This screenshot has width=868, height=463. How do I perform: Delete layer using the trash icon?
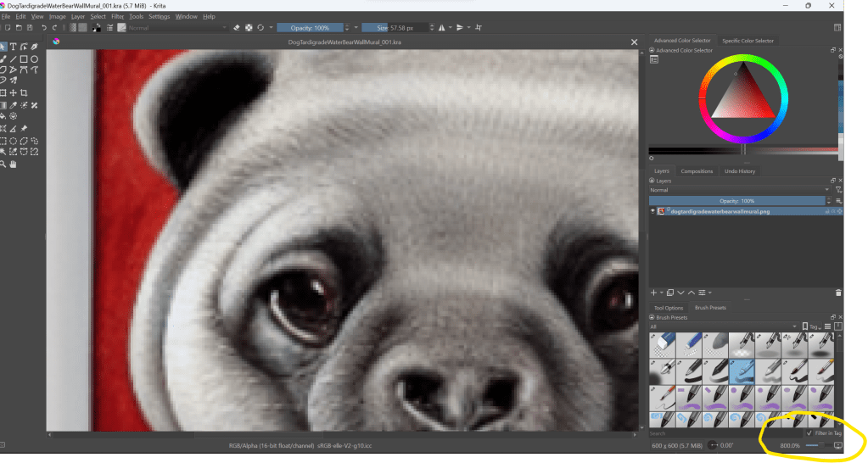coord(838,293)
